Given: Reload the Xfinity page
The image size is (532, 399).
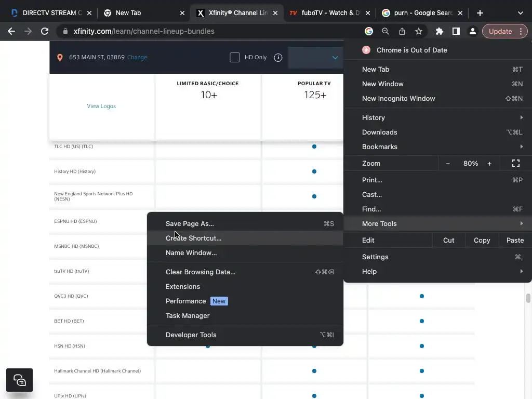Looking at the screenshot, I should [x=45, y=31].
